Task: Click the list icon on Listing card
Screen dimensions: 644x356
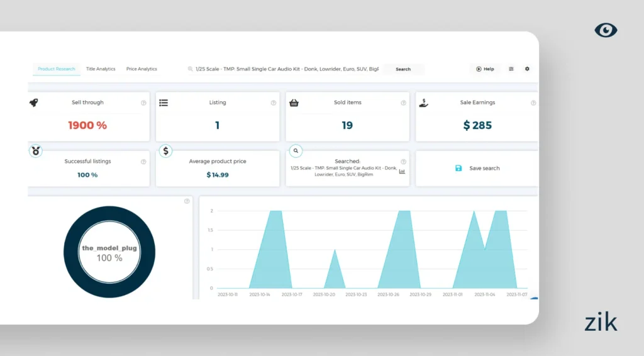Action: [164, 103]
